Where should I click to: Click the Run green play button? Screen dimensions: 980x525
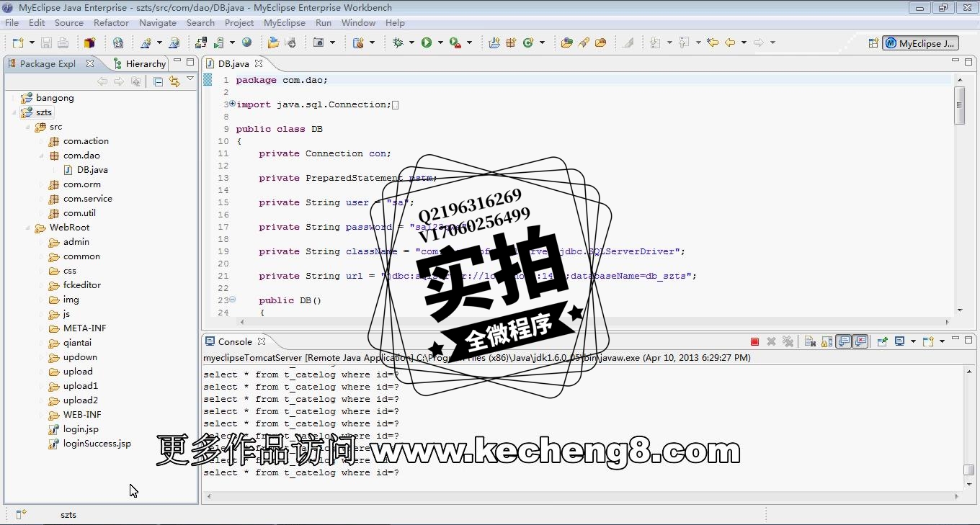(x=427, y=42)
